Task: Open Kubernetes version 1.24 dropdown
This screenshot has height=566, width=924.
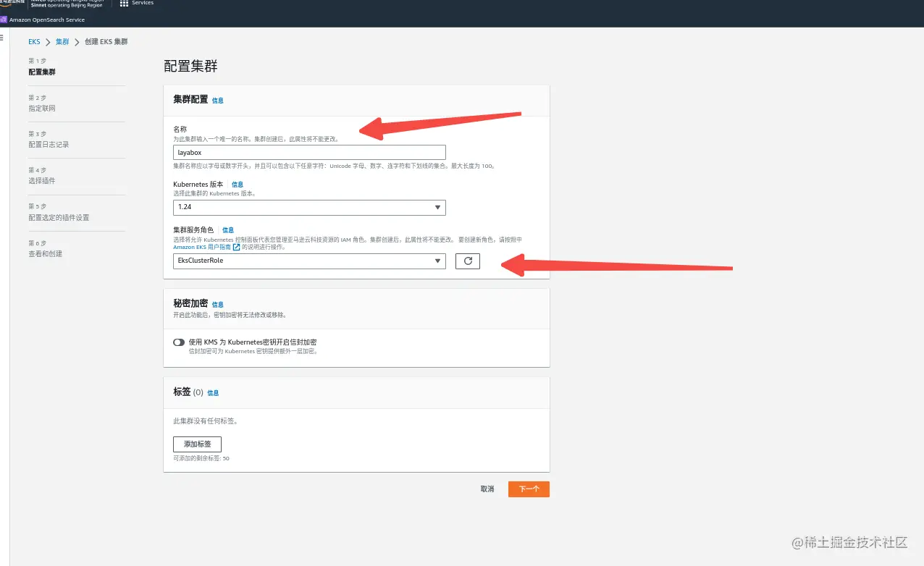Action: (x=309, y=208)
